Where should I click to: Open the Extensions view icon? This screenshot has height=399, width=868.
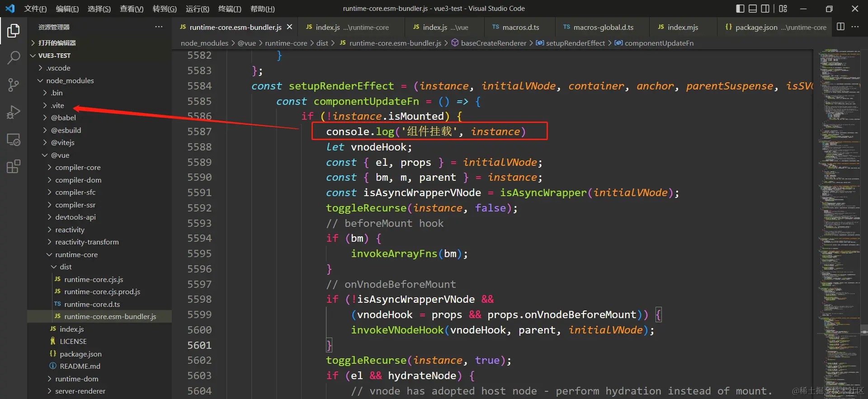pos(14,166)
